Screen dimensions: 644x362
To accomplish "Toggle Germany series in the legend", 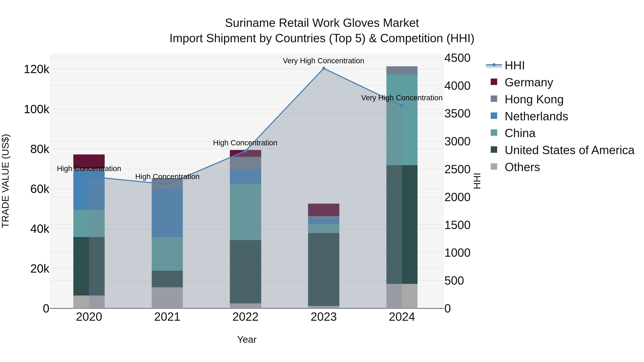I will 522,82.
